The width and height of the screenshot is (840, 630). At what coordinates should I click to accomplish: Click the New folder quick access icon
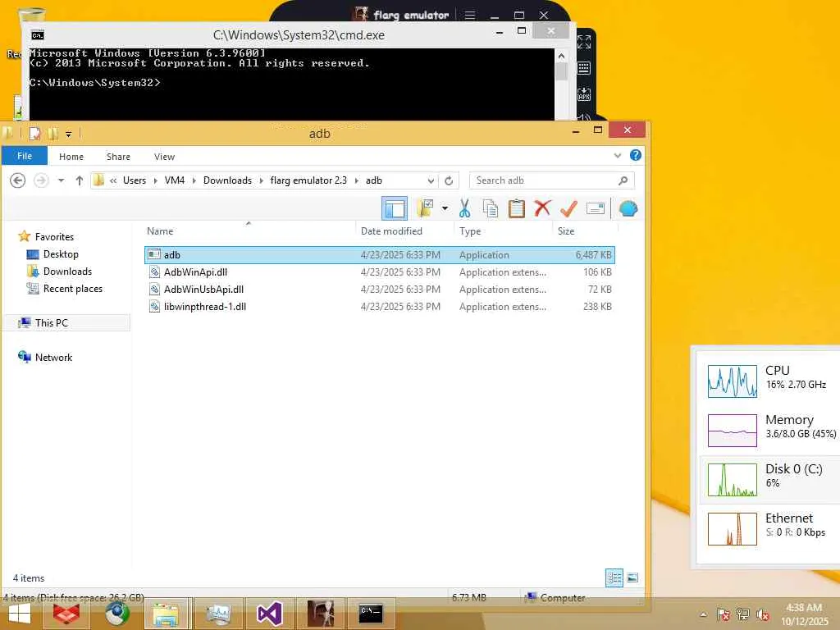coord(53,134)
